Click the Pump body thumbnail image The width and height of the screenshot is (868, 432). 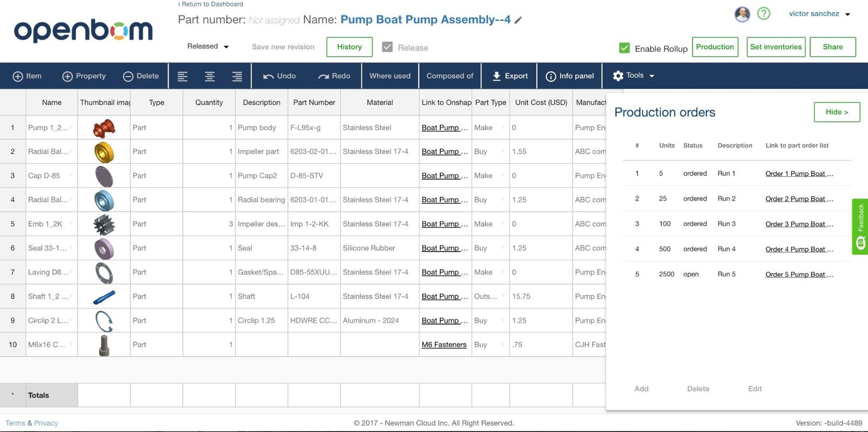(x=104, y=128)
